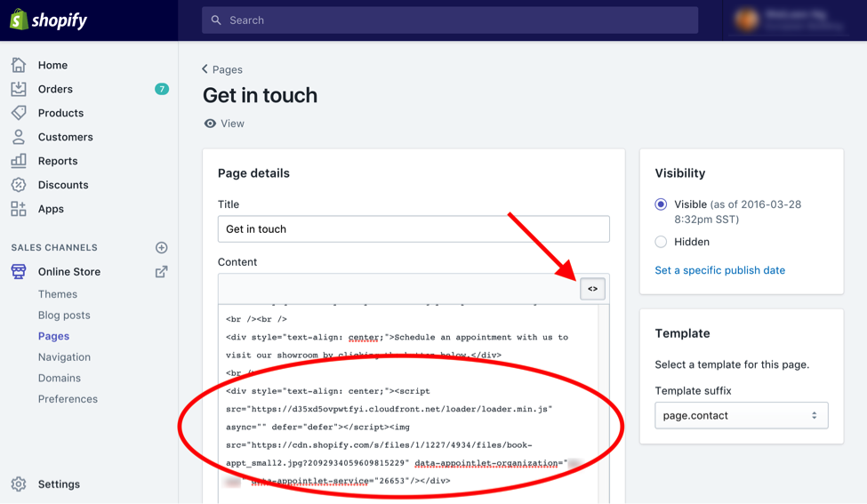
Task: Open Navigation under Online Store
Action: (64, 357)
